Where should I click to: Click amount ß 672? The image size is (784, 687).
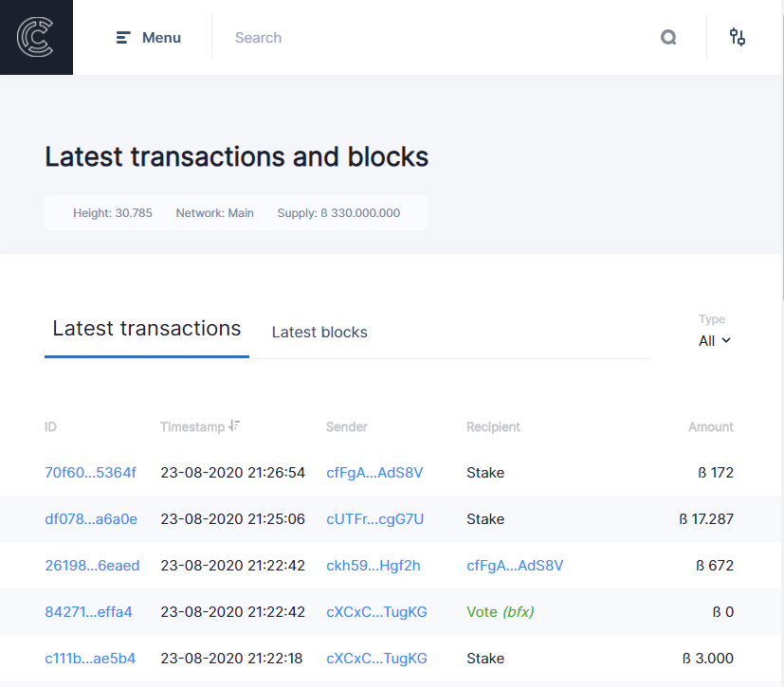715,566
